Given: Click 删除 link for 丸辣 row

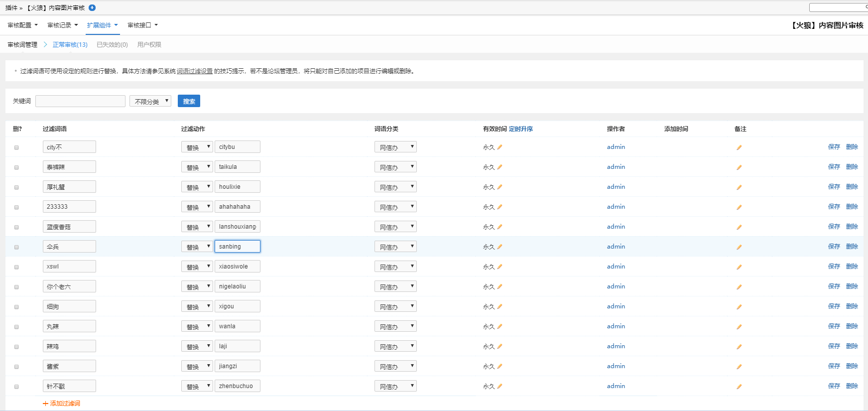Looking at the screenshot, I should coord(852,326).
